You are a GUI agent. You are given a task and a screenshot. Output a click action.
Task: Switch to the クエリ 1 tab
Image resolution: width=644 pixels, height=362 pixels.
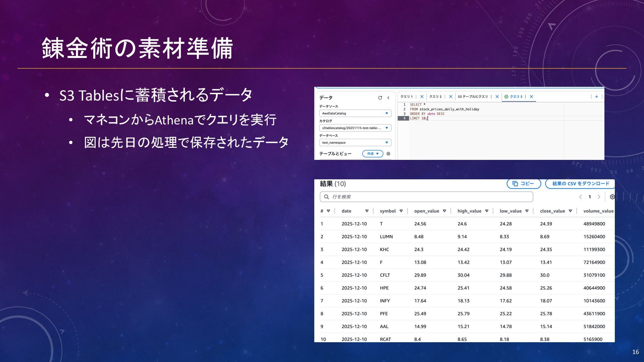pyautogui.click(x=407, y=97)
